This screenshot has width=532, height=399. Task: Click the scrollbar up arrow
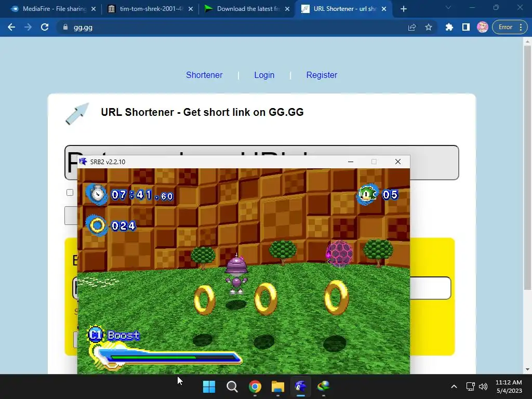[527, 42]
